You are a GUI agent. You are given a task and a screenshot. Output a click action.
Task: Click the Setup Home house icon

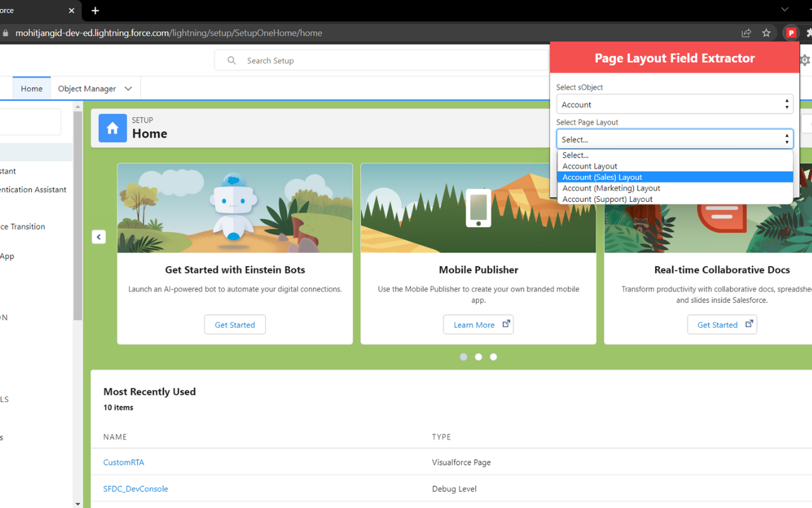112,128
